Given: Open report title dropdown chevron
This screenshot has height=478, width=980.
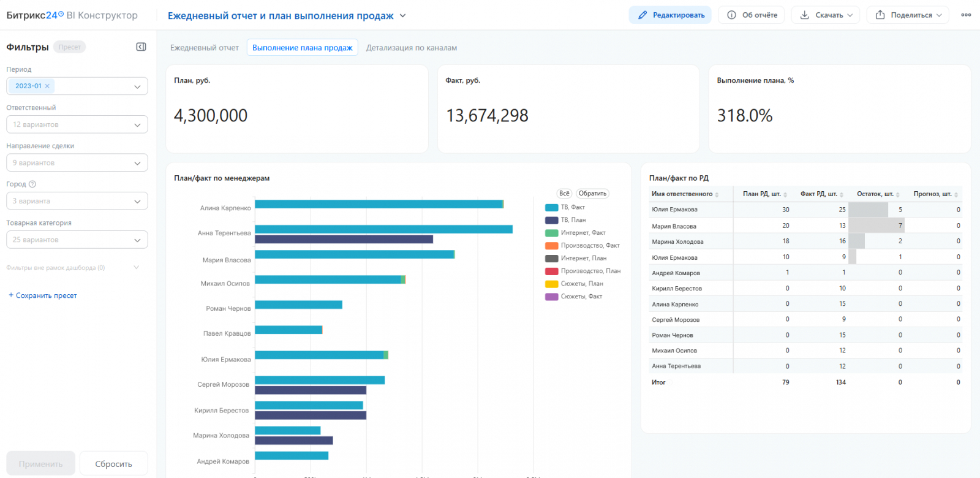Looking at the screenshot, I should coord(402,16).
